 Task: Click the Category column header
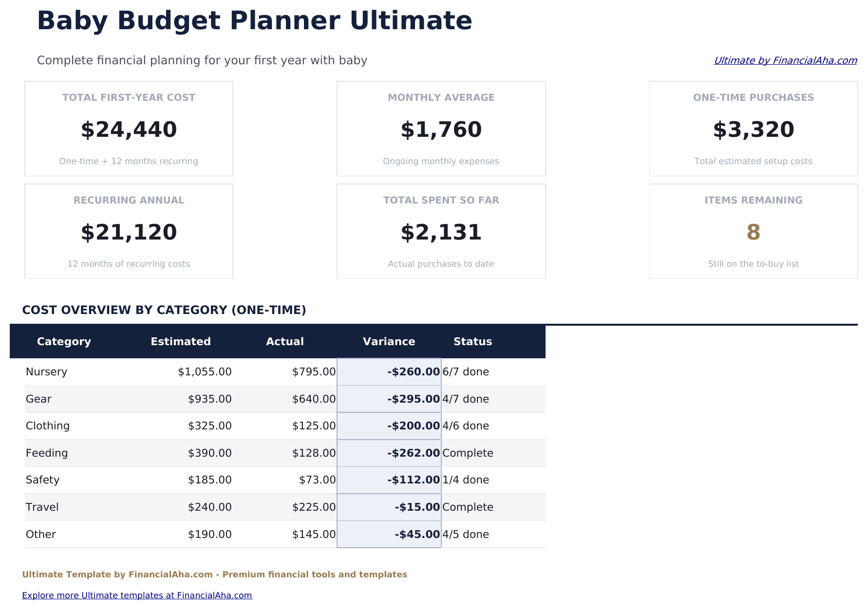(64, 341)
